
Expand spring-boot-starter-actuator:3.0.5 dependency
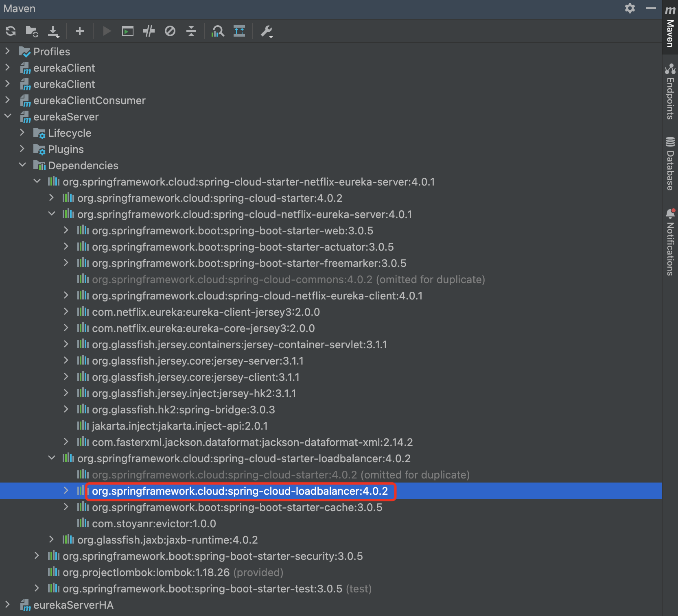coord(66,247)
